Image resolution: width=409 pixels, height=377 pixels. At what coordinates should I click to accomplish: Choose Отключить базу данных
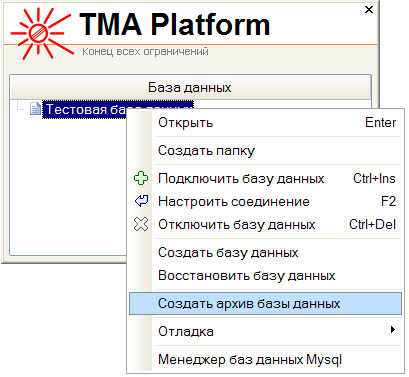point(265,224)
